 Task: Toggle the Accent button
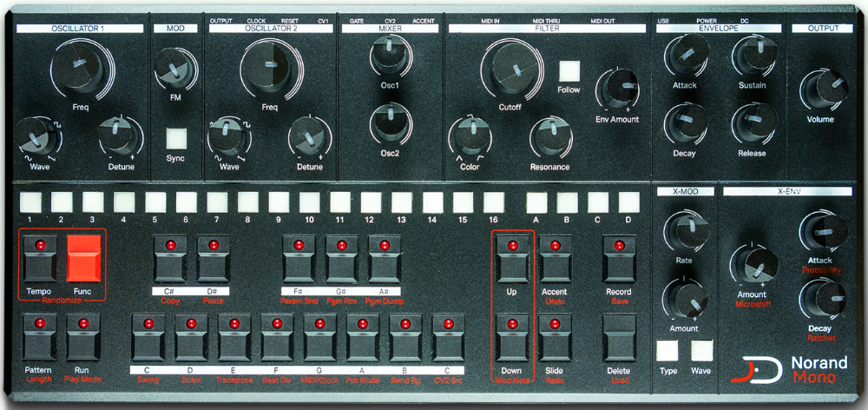pos(554,258)
